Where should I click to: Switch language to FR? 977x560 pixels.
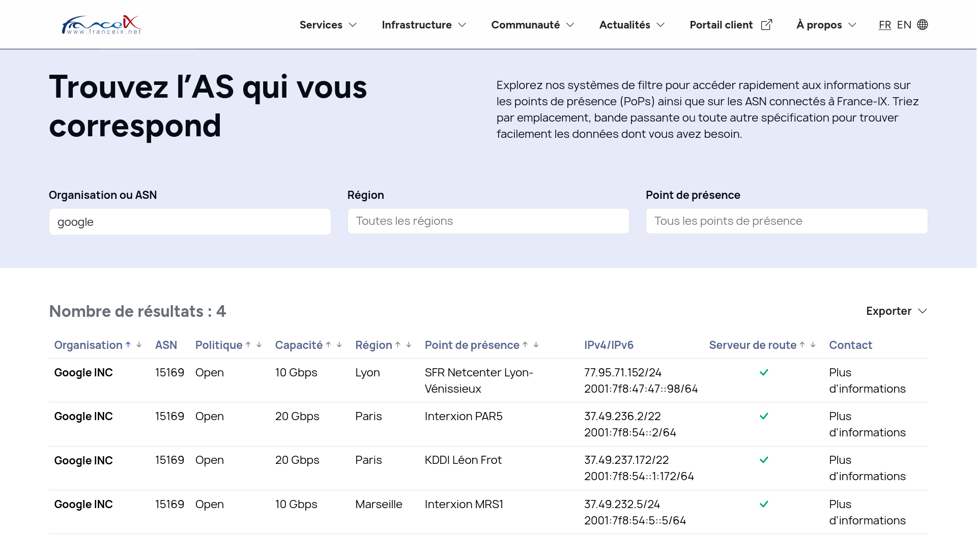tap(885, 24)
